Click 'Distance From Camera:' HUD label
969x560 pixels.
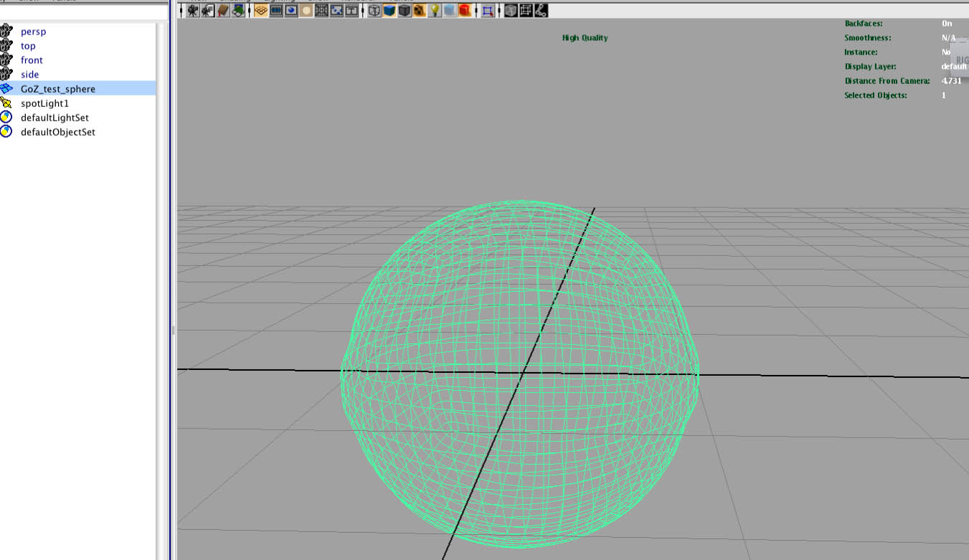[x=887, y=81]
